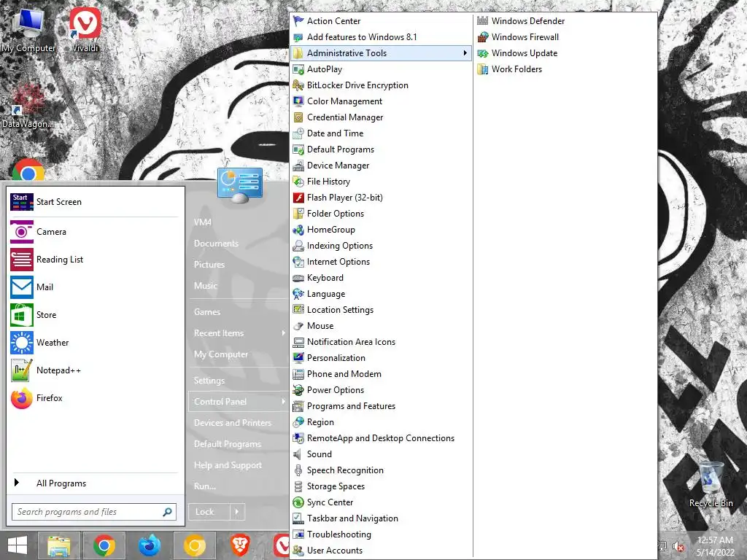Expand the Recent Items submenu arrow

(283, 332)
